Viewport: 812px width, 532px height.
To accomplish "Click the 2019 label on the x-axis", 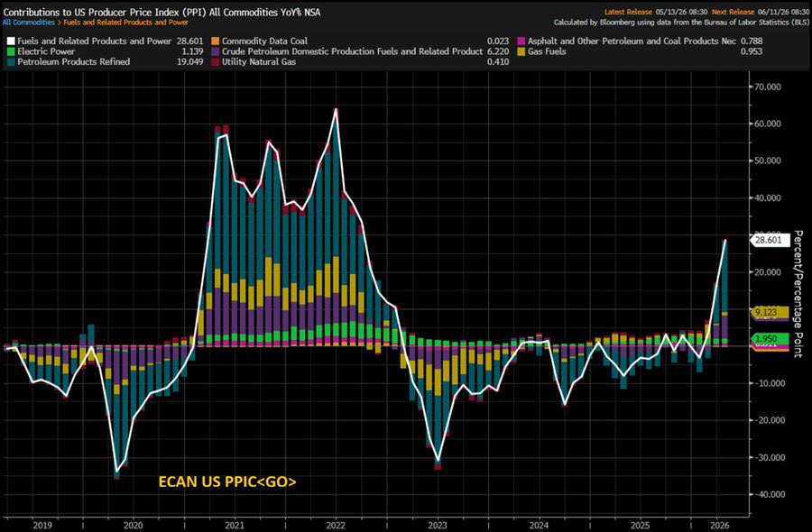I will pyautogui.click(x=42, y=526).
